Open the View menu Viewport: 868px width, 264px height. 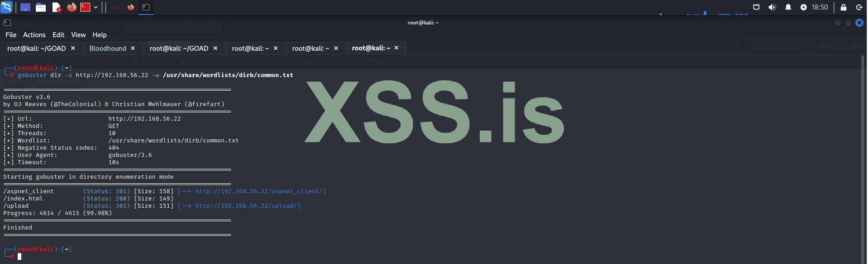(x=78, y=35)
